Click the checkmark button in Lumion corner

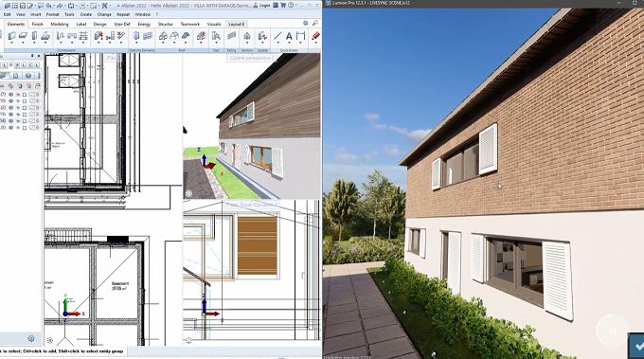point(638,347)
